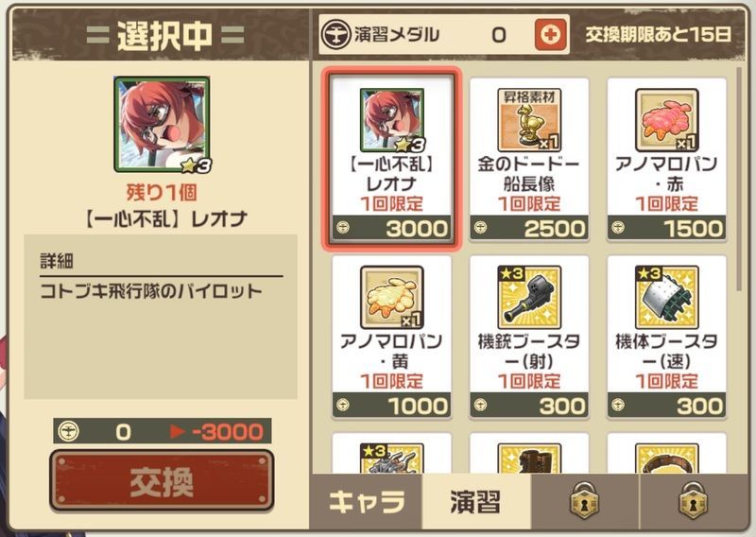Viewport: 756px width, 537px height.
Task: Select the アノマロパン・赤 item
Action: click(x=667, y=158)
